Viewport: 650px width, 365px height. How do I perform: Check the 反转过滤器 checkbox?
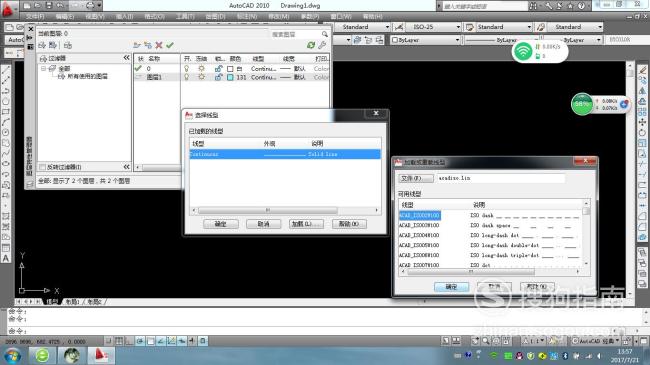[42, 167]
